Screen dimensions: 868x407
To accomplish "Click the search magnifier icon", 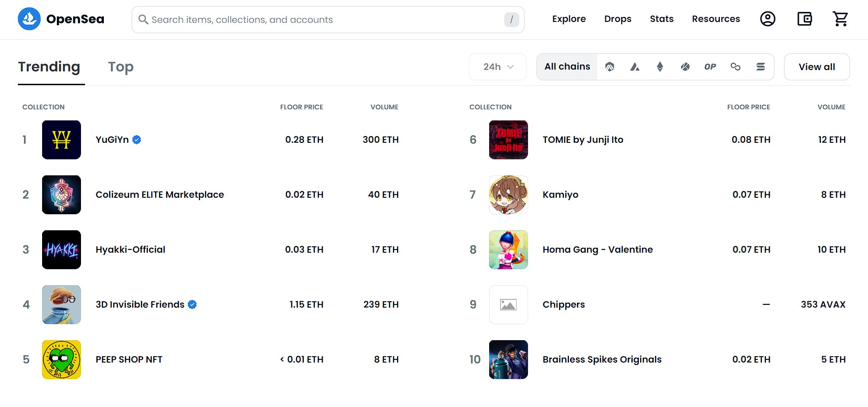I will pyautogui.click(x=143, y=19).
